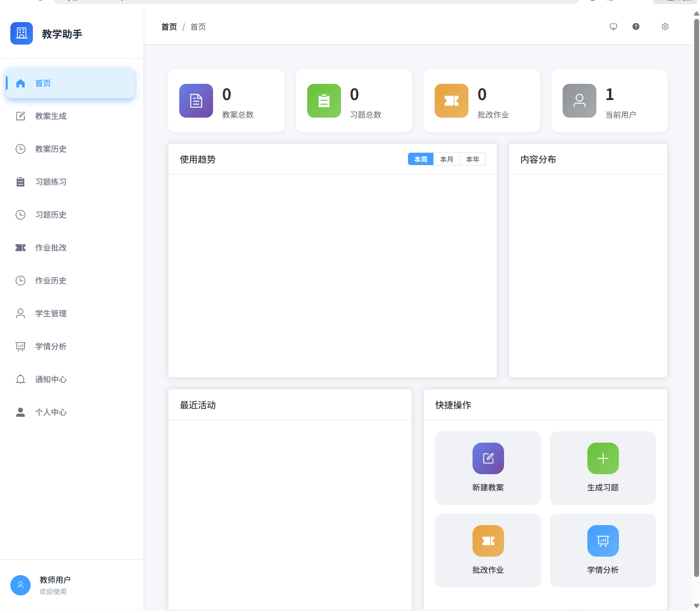The width and height of the screenshot is (700, 613).
Task: Click the monitor icon in top header
Action: click(613, 27)
